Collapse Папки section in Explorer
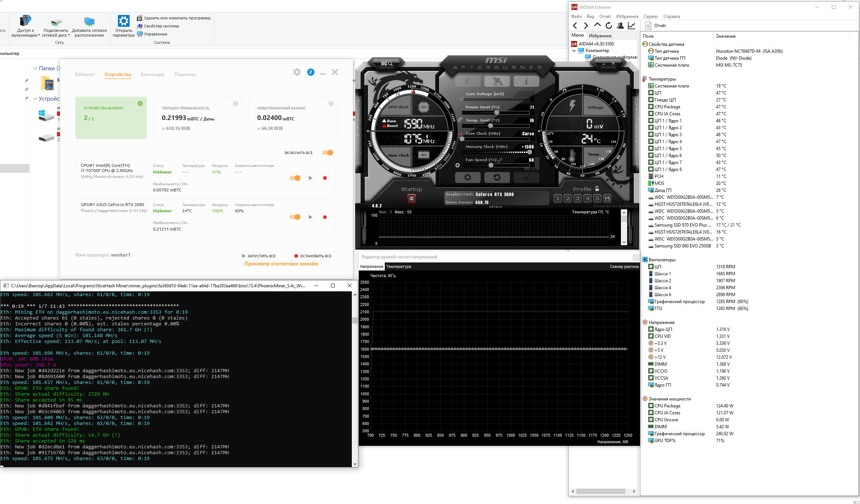This screenshot has width=860, height=504. (x=35, y=68)
